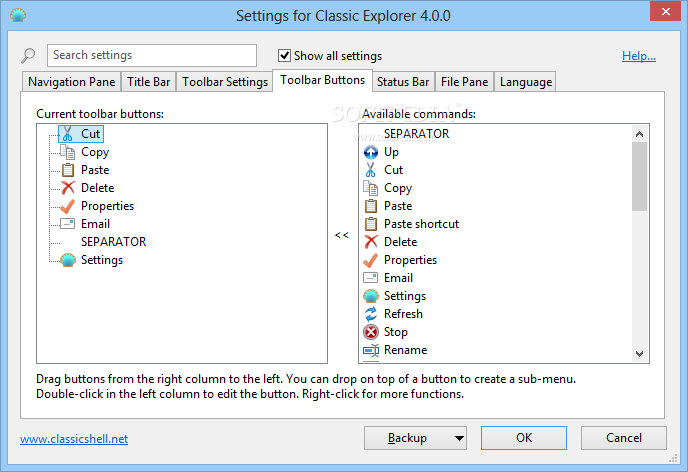Viewport: 688px width, 472px height.
Task: Select the Properties text in current toolbar buttons
Action: 108,206
